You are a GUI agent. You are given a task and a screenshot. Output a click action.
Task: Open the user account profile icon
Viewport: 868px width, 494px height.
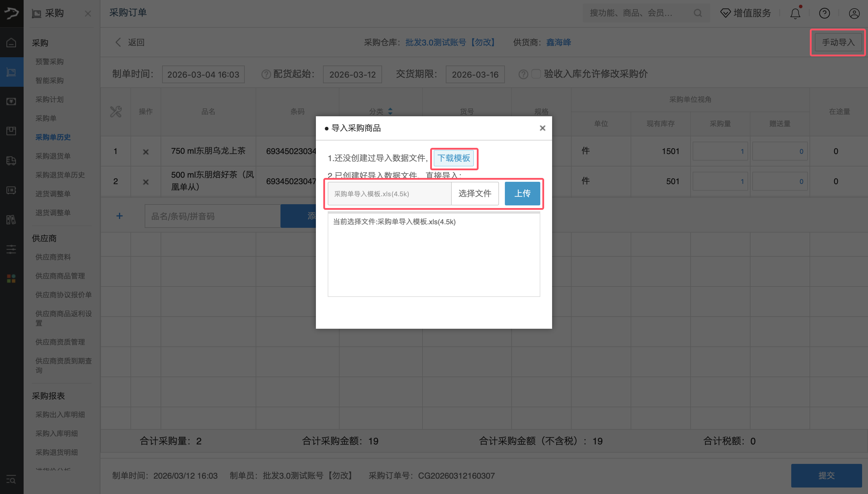pyautogui.click(x=854, y=13)
